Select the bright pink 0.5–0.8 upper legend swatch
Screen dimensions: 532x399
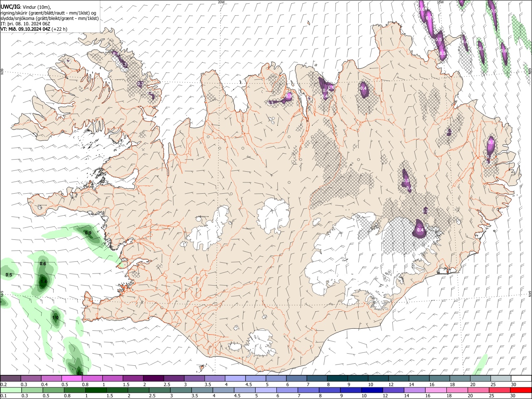pos(71,378)
